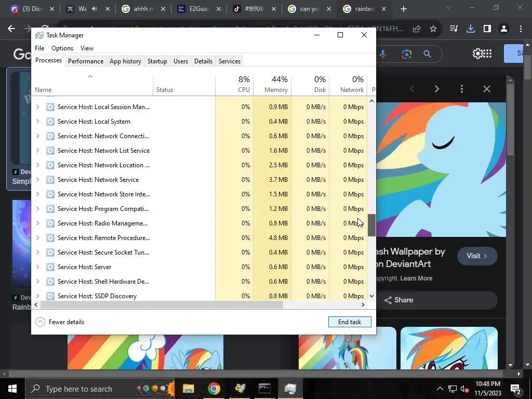Close the Google image preview panel
Screen dimensions: 532x399
pos(486,89)
